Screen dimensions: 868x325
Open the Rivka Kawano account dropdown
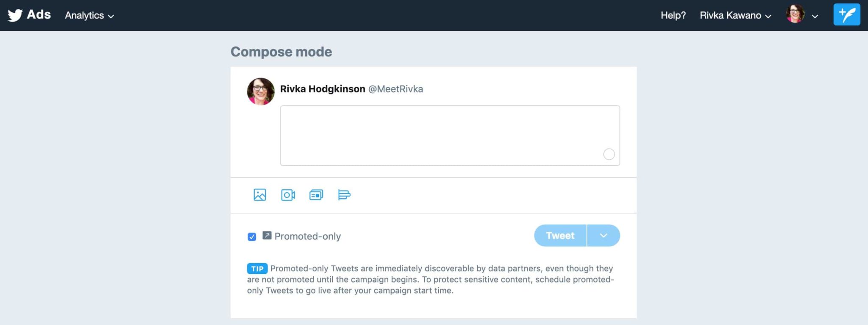[x=735, y=15]
